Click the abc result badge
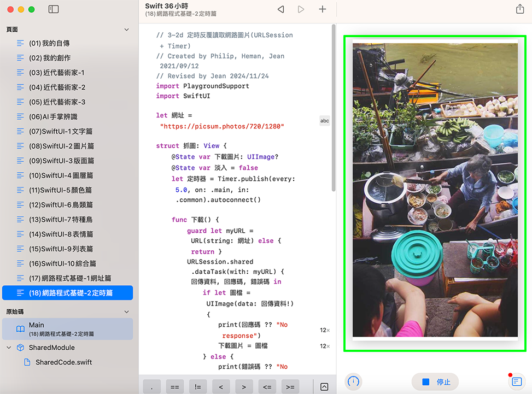Viewport: 532px width, 394px height. coord(324,121)
